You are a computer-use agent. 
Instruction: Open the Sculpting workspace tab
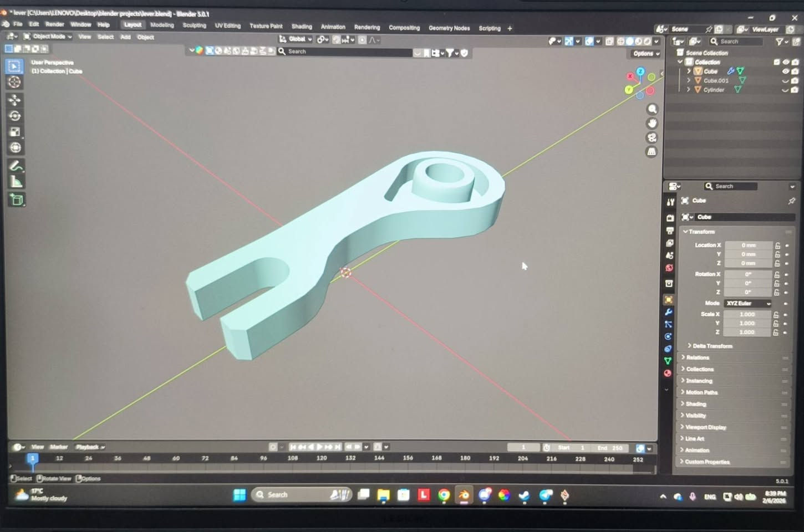[x=194, y=25]
